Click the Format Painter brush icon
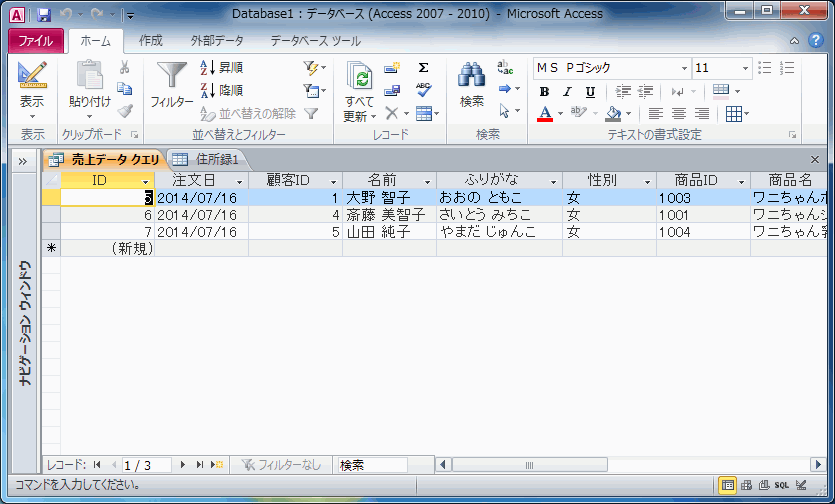 [x=125, y=111]
